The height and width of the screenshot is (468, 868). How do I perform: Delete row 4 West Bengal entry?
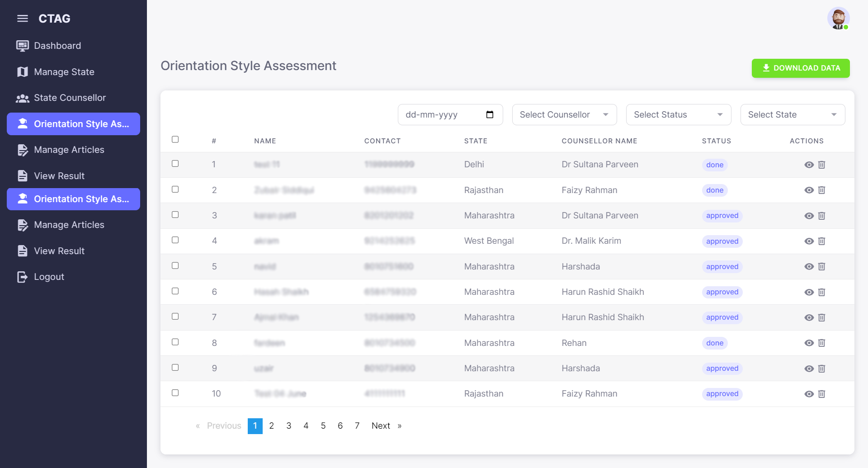click(822, 241)
